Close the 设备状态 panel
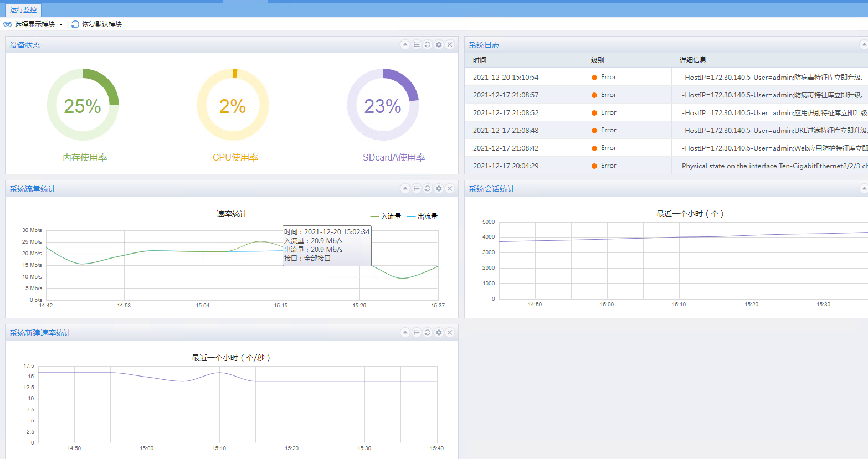 pos(450,45)
